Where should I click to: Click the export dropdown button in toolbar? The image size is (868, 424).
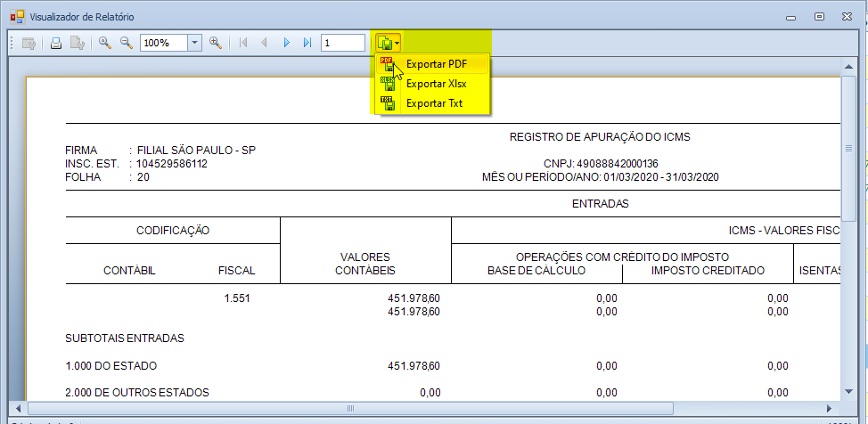(x=388, y=43)
